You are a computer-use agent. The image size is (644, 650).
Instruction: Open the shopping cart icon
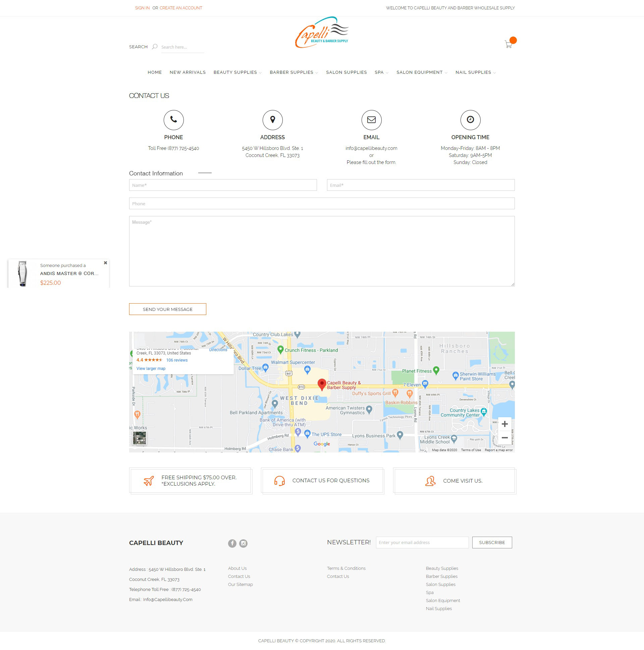508,44
